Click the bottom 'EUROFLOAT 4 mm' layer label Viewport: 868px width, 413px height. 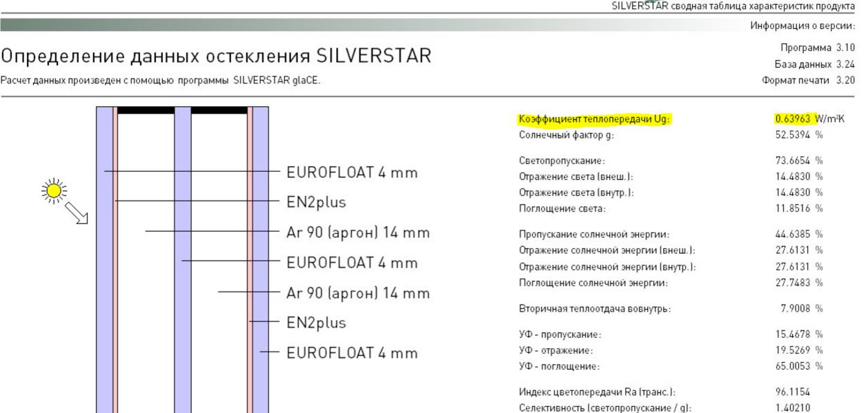(352, 353)
